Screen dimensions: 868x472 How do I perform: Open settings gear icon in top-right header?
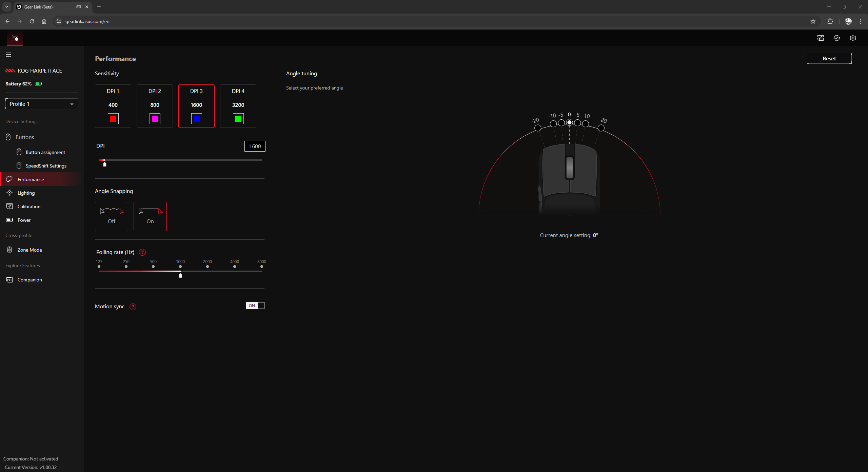853,38
